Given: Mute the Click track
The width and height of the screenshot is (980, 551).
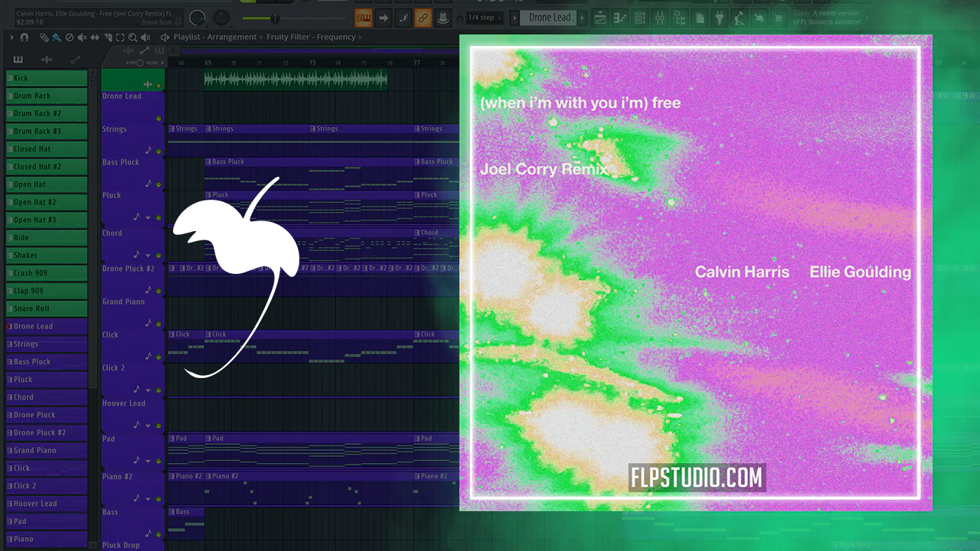Looking at the screenshot, I should (x=158, y=356).
